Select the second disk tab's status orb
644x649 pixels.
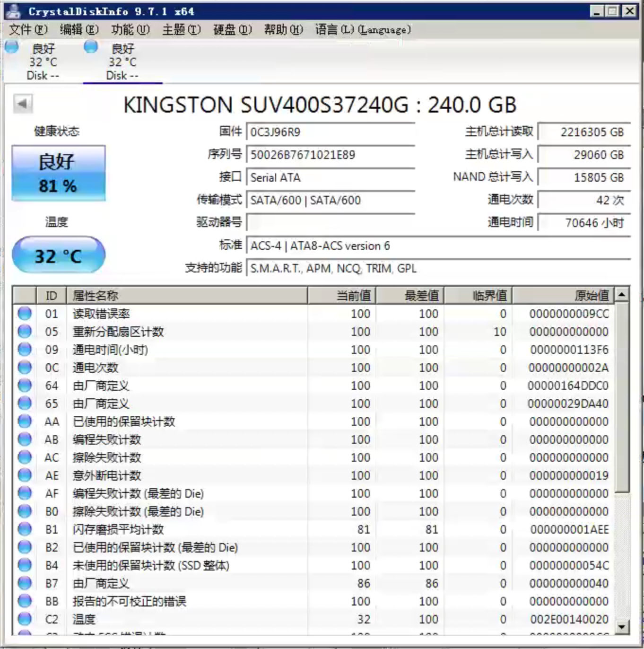(90, 46)
